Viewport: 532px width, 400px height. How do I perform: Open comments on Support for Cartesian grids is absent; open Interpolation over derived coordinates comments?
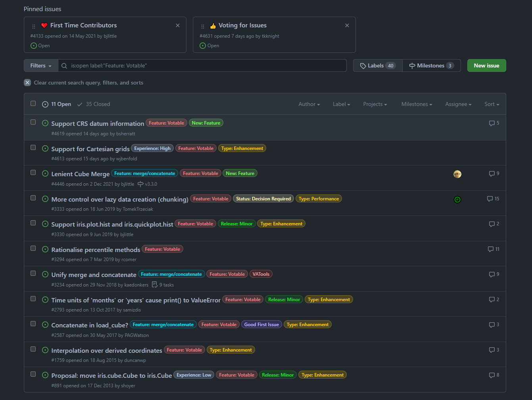click(x=494, y=350)
